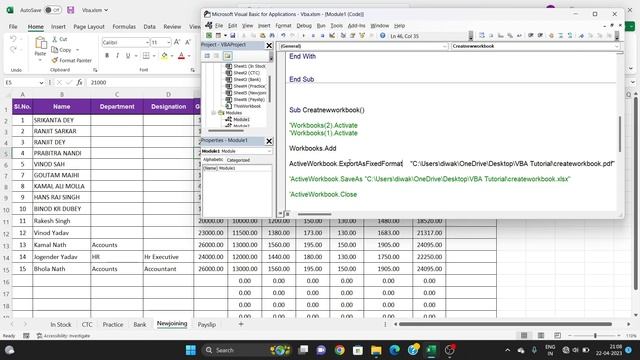Click the Paste clipboard icon in Excel ribbon
The image size is (640, 360).
click(40, 42)
